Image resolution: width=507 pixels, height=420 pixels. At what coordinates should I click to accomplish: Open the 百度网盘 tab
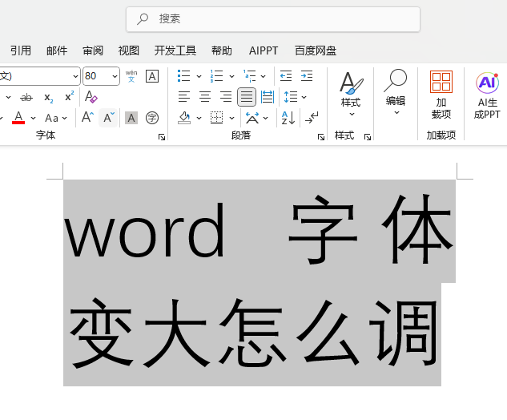pyautogui.click(x=316, y=50)
